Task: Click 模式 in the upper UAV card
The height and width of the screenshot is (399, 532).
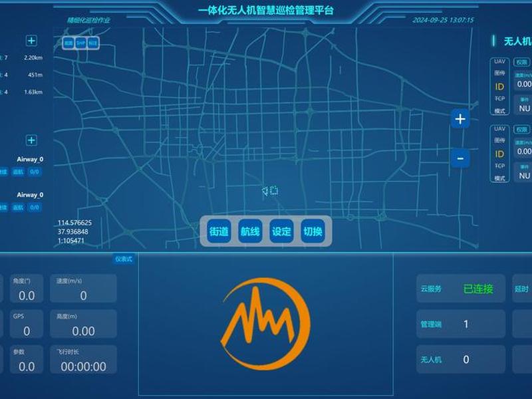Action: pyautogui.click(x=499, y=111)
